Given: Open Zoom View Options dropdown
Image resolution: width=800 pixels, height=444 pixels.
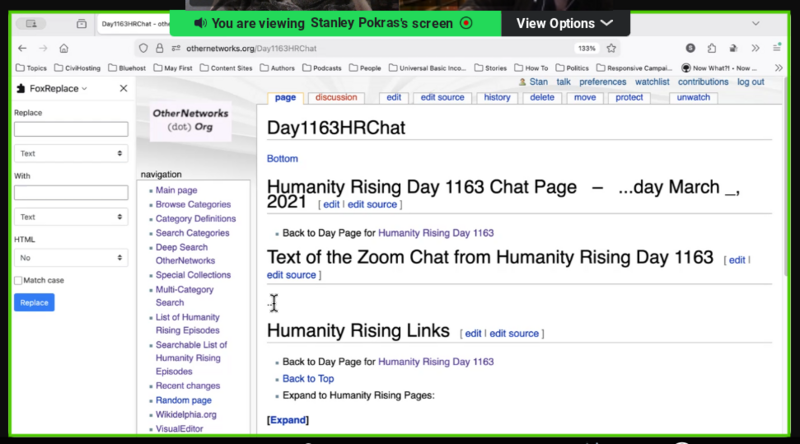Looking at the screenshot, I should pyautogui.click(x=565, y=23).
